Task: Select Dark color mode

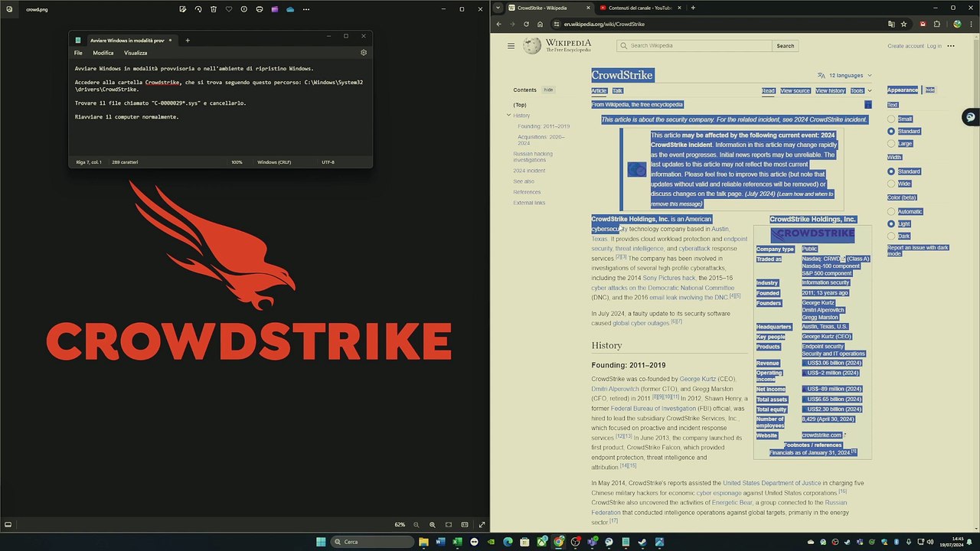Action: (x=891, y=236)
